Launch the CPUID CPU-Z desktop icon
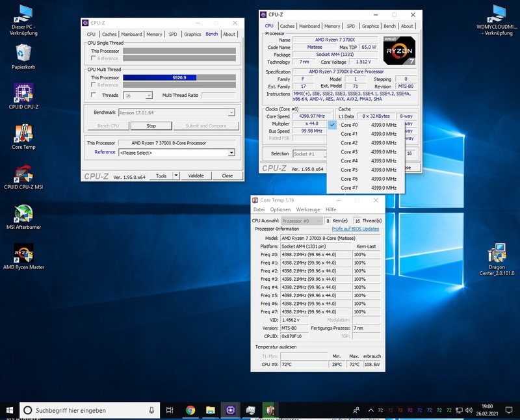The image size is (520, 420). click(23, 96)
